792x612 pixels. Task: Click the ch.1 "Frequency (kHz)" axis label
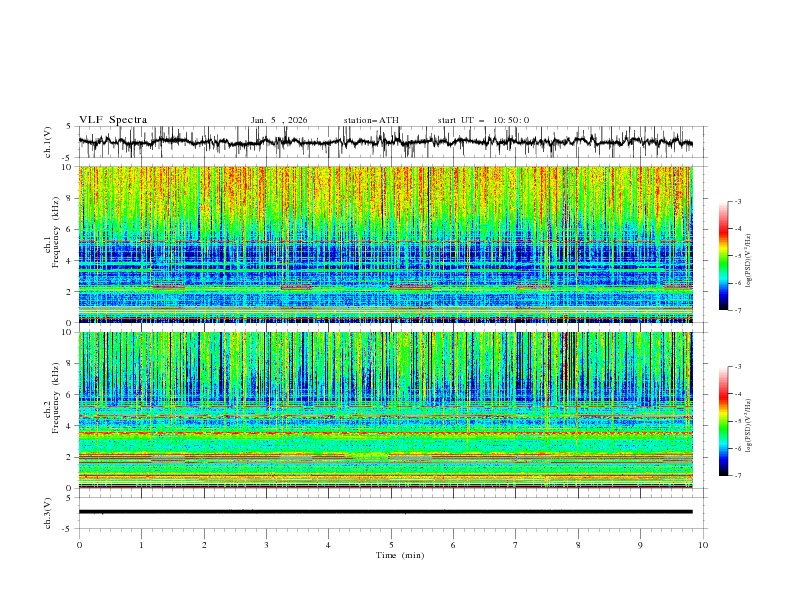[56, 232]
